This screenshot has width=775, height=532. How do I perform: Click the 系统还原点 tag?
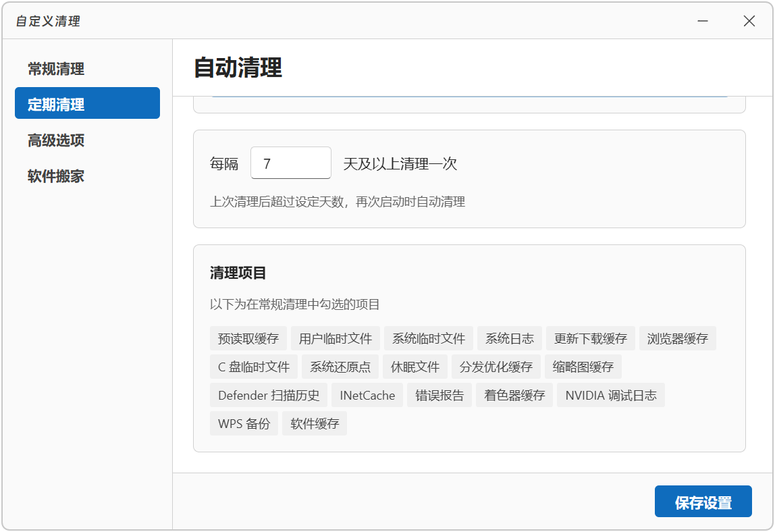point(340,367)
